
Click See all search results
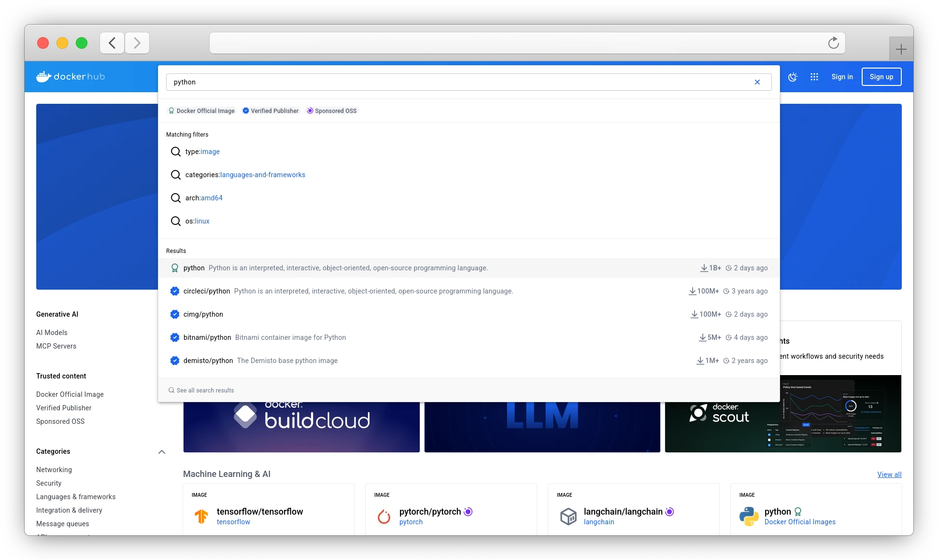point(205,390)
